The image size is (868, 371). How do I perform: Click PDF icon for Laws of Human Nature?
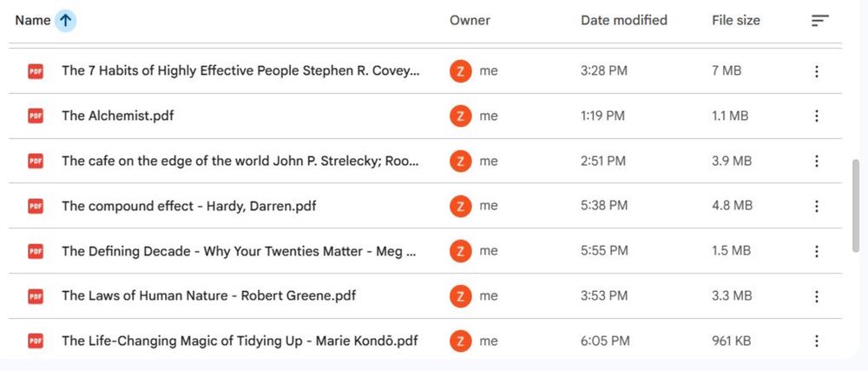[36, 296]
